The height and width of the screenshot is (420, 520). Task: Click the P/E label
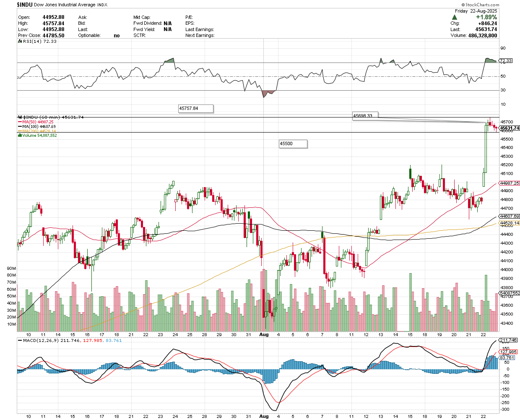(x=189, y=18)
